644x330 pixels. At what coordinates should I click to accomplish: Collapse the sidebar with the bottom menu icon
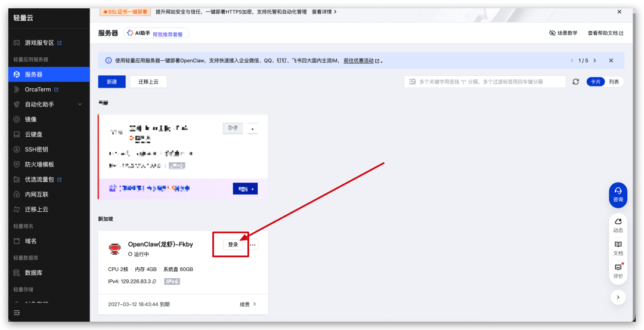(17, 313)
